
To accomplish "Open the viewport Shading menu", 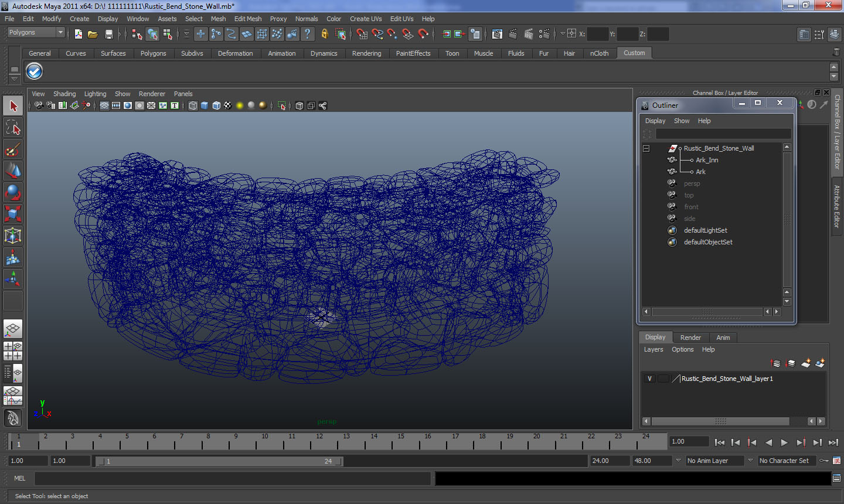I will click(x=64, y=94).
